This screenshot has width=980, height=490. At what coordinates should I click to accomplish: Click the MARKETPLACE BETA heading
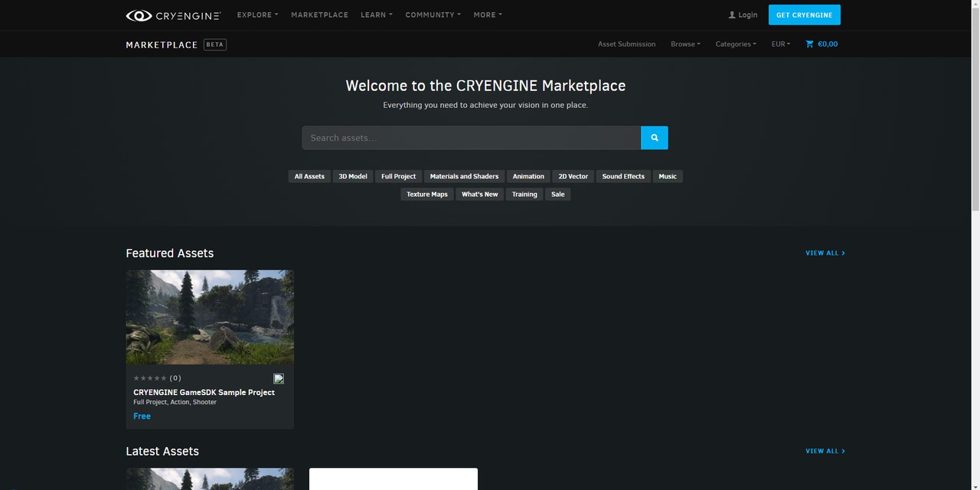coord(176,44)
